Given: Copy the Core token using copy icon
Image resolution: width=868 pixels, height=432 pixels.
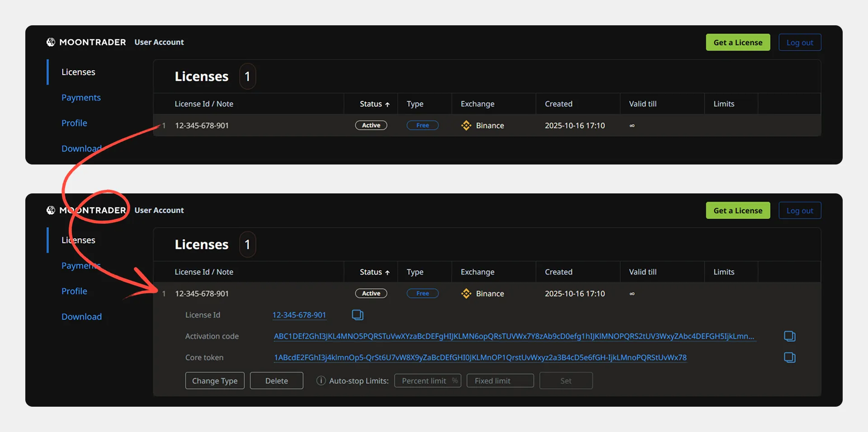Looking at the screenshot, I should 789,357.
